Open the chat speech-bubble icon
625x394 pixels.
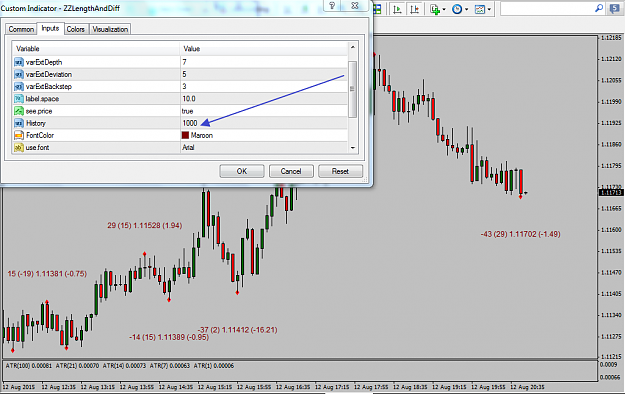pyautogui.click(x=614, y=9)
